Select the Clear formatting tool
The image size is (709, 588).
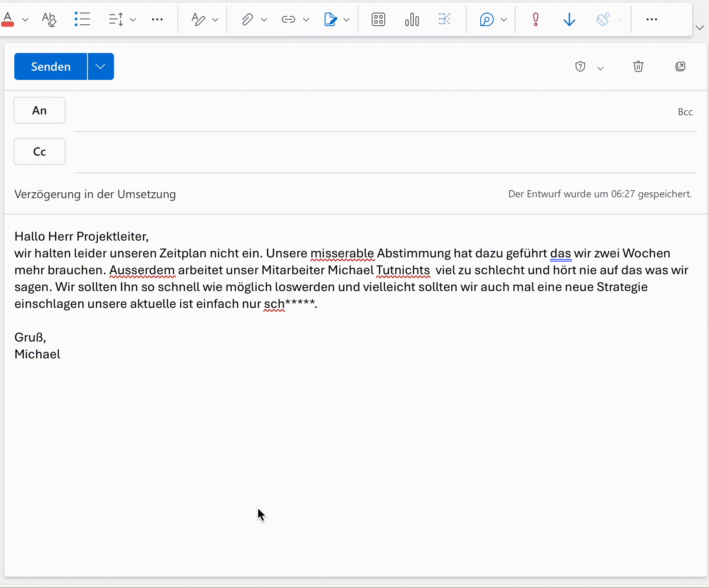click(48, 19)
